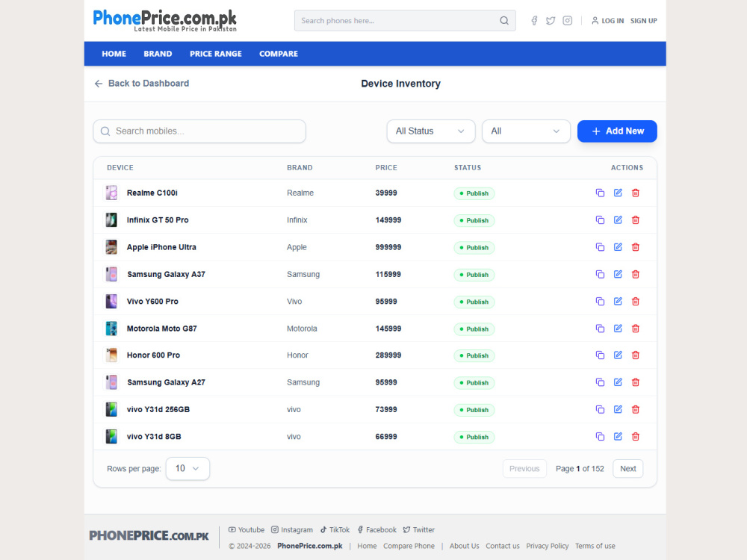Screen dimensions: 747x560
Task: Duplicate the Honor 600 Pro entry
Action: point(600,355)
